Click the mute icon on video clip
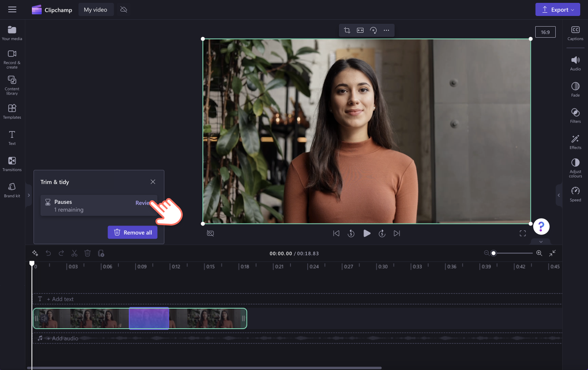 pos(44,318)
